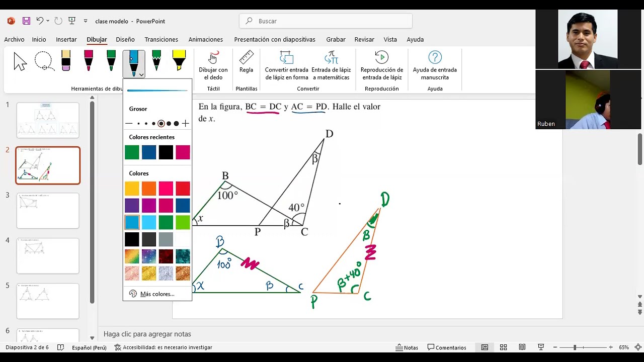Select the third thickness dot
Image resolution: width=644 pixels, height=362 pixels.
(x=153, y=124)
